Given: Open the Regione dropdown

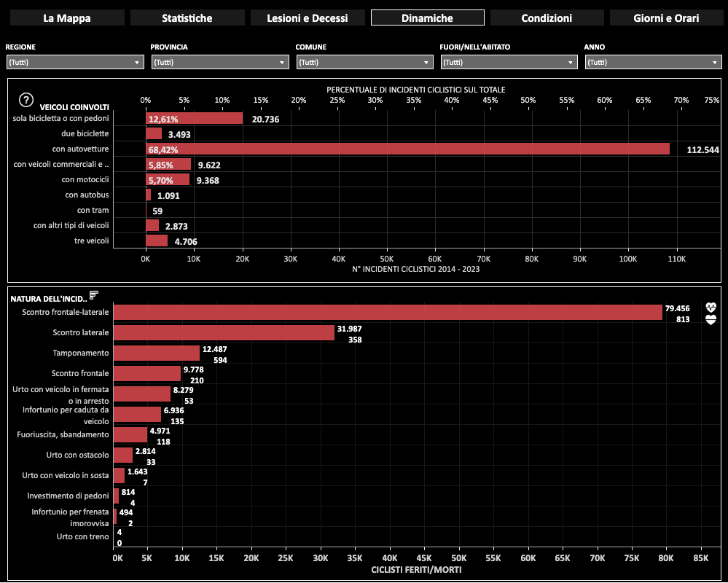Looking at the screenshot, I should [75, 63].
